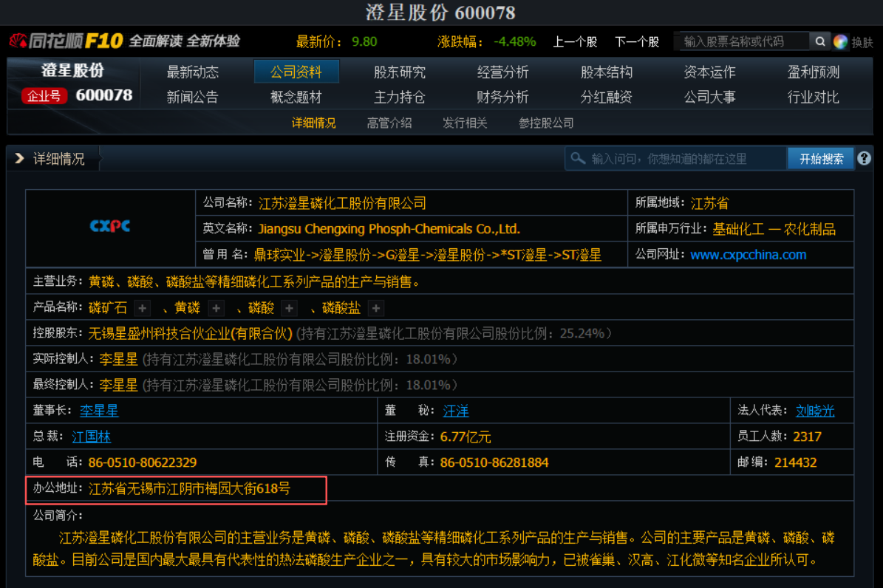Click the red 企业号 badge

pos(44,96)
